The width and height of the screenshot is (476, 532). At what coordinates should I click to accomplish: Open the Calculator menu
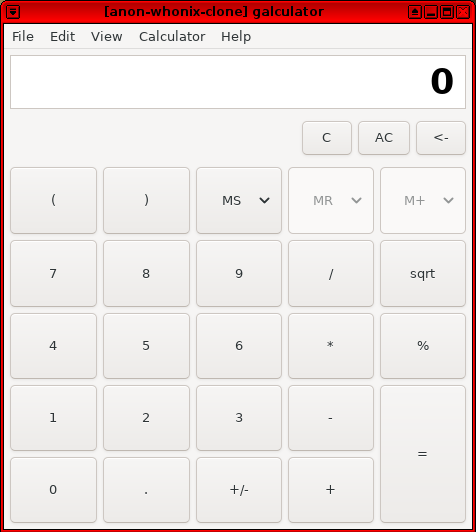(x=172, y=36)
